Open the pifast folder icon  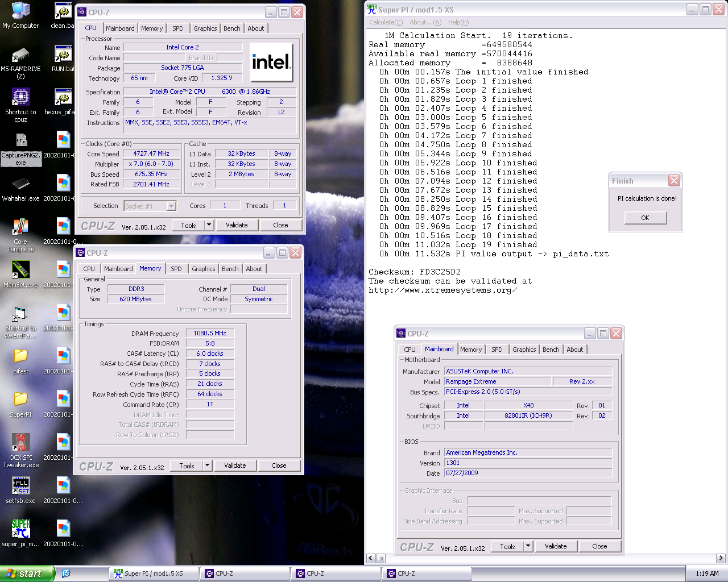tap(20, 361)
